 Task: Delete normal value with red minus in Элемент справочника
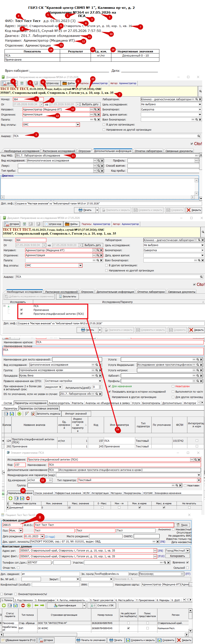click(x=28, y=498)
